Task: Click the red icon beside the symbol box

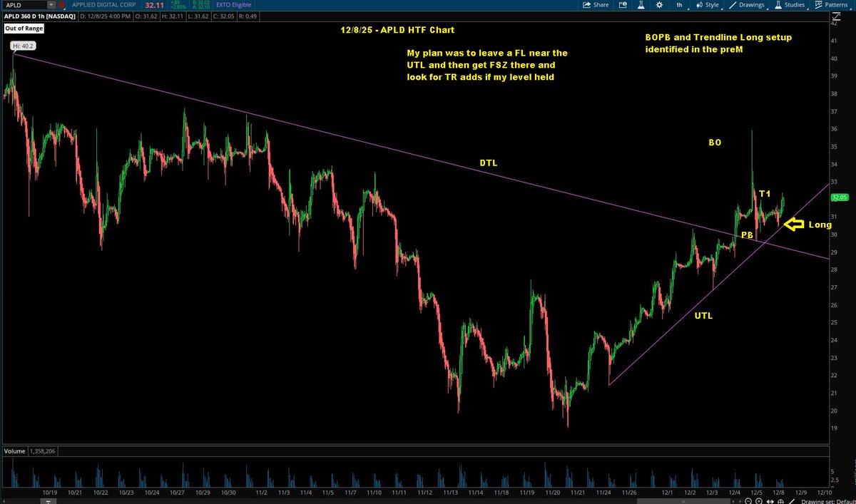Action: pyautogui.click(x=62, y=5)
